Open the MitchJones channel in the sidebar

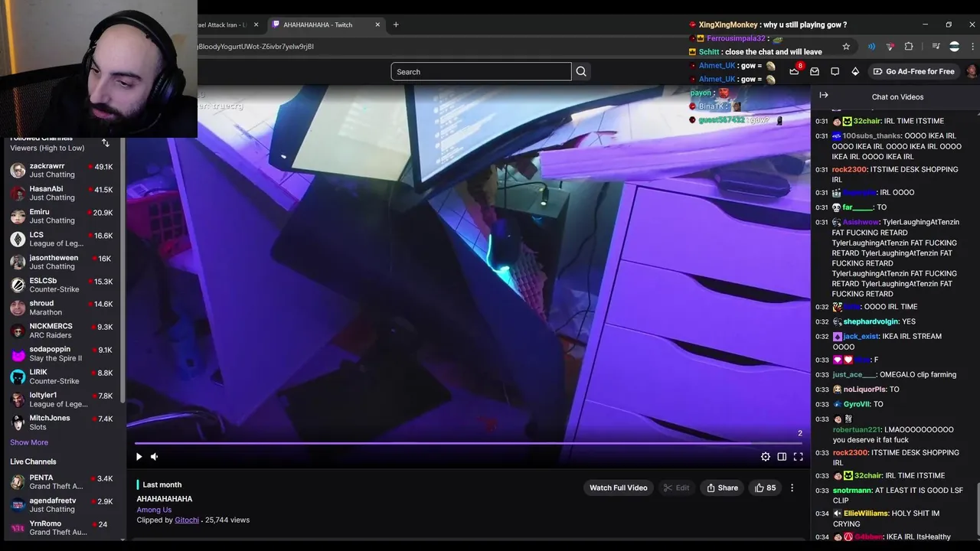point(63,422)
